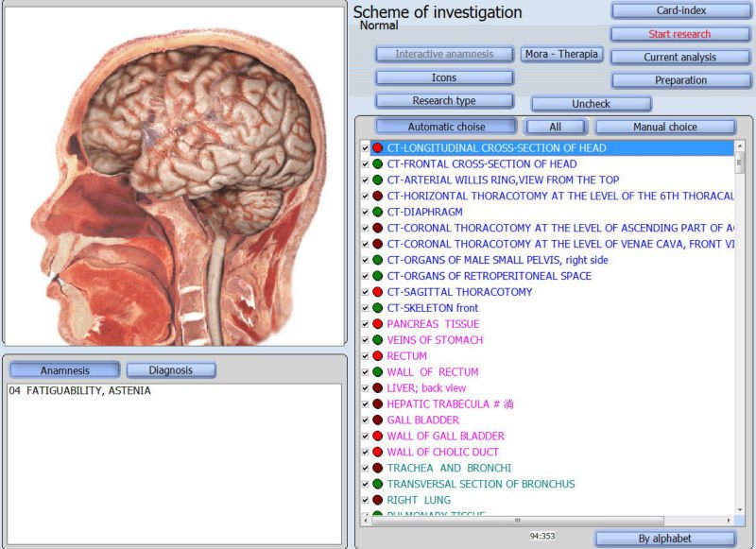Open the Card-index

pyautogui.click(x=673, y=11)
